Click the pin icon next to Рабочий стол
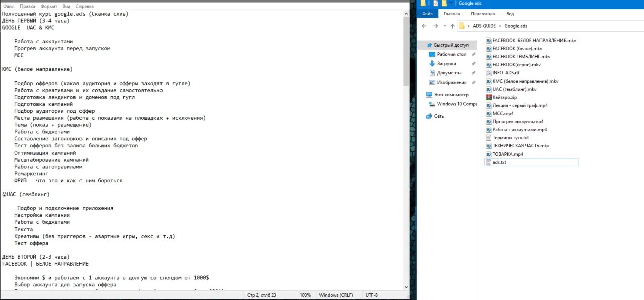Image resolution: width=644 pixels, height=300 pixels. point(473,54)
